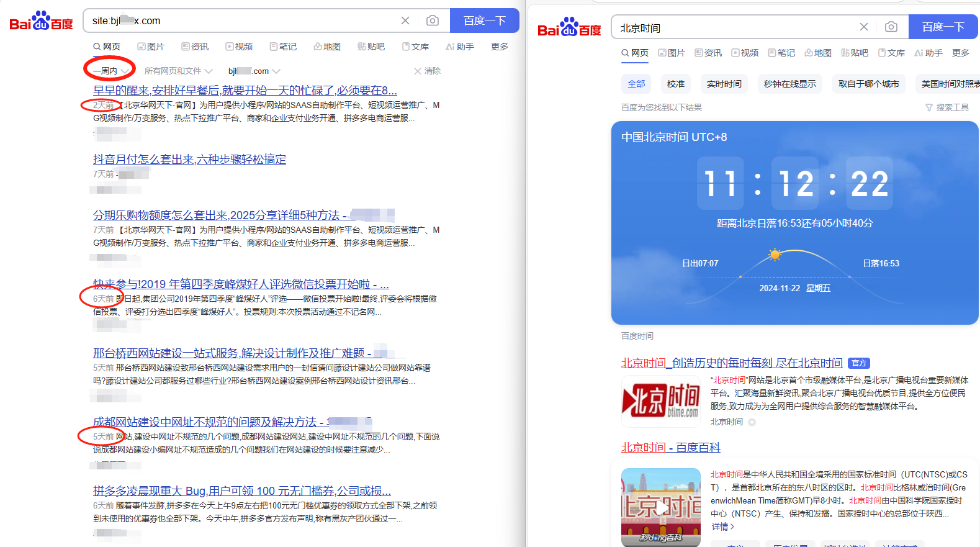
Task: Clear the 北京时间 search query with X icon
Action: coord(864,27)
